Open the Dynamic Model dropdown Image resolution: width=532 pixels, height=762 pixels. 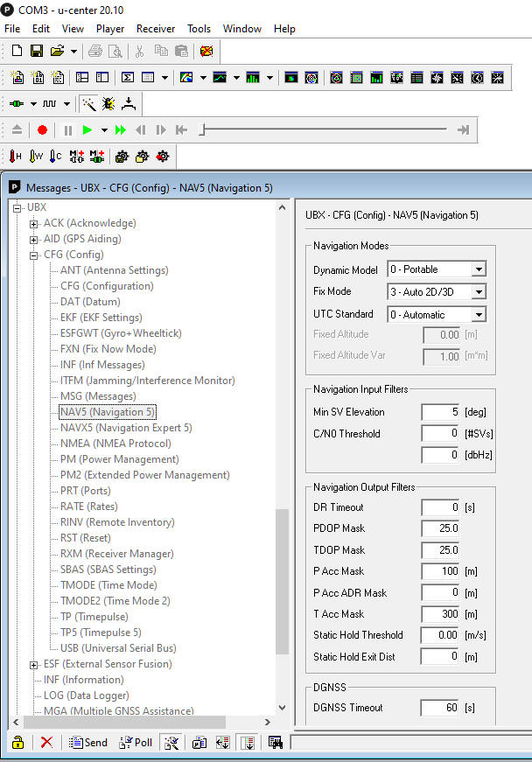(479, 269)
